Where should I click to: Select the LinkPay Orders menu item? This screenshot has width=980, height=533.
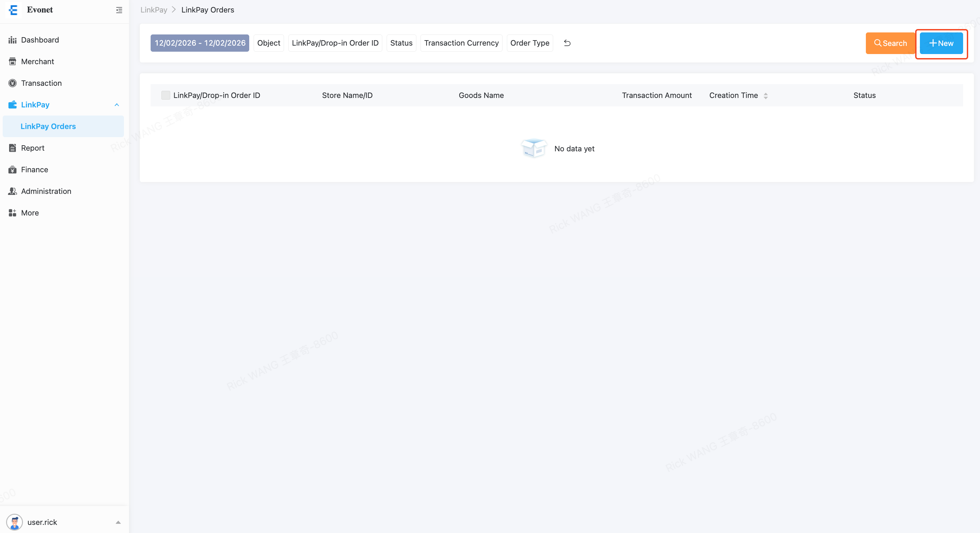tap(48, 126)
